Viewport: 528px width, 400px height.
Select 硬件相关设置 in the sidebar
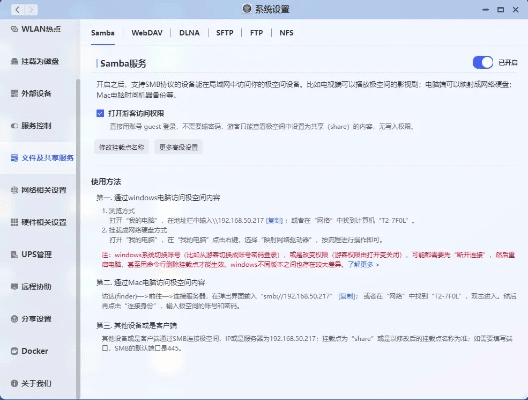44,222
